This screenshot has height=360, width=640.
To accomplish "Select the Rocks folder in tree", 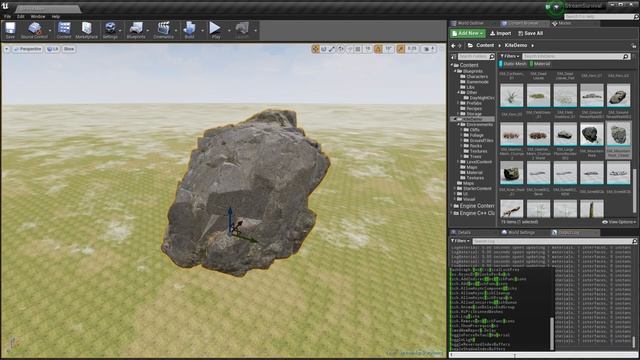I will [476, 146].
